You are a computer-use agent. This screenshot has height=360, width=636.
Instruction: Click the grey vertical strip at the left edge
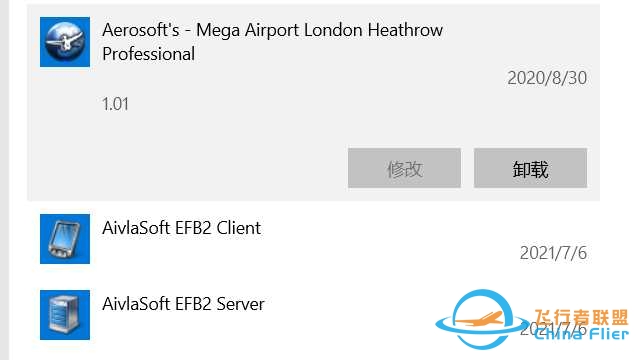click(4, 180)
